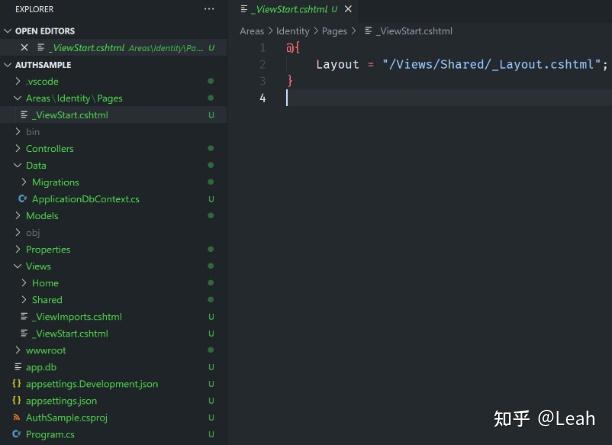
Task: Click untracked U badge beside Program.cs
Action: click(x=211, y=434)
